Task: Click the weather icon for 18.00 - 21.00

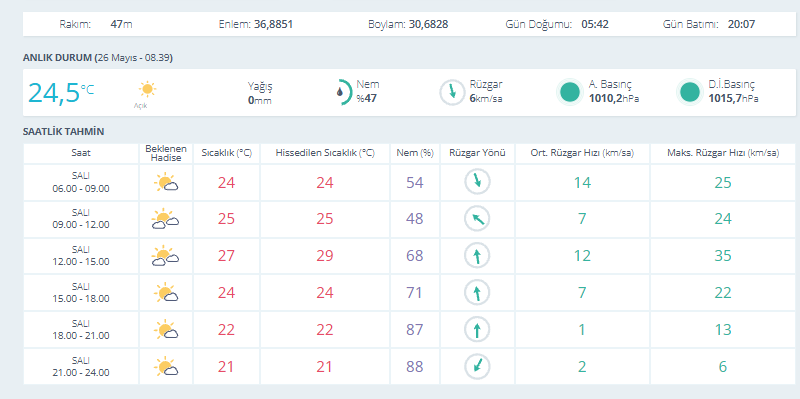Action: [166, 330]
